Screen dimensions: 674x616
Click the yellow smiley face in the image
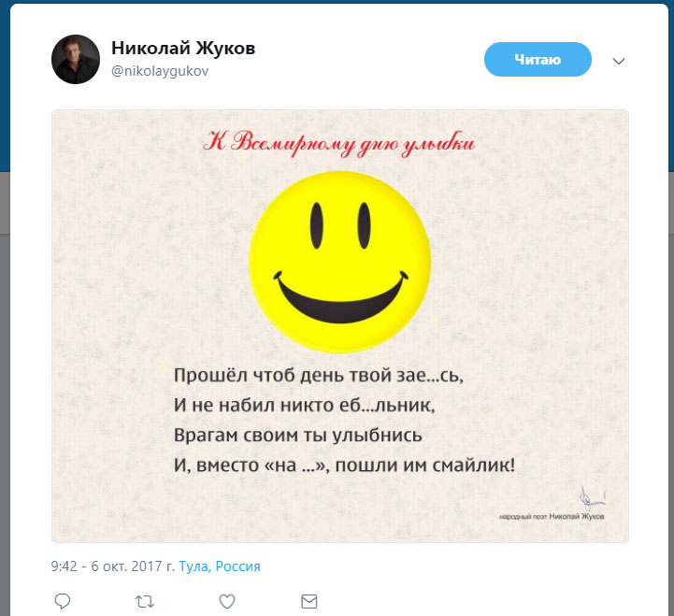pos(339,262)
